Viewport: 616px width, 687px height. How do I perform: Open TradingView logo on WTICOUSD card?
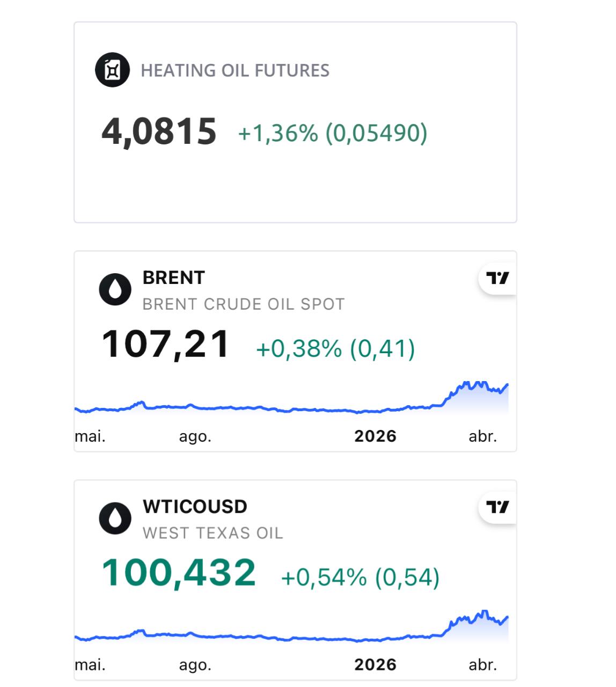[497, 507]
